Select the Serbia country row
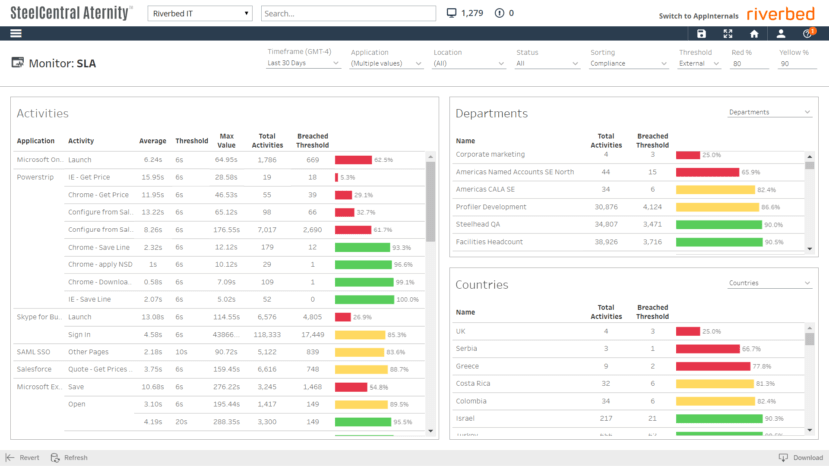The height and width of the screenshot is (466, 829). [466, 349]
